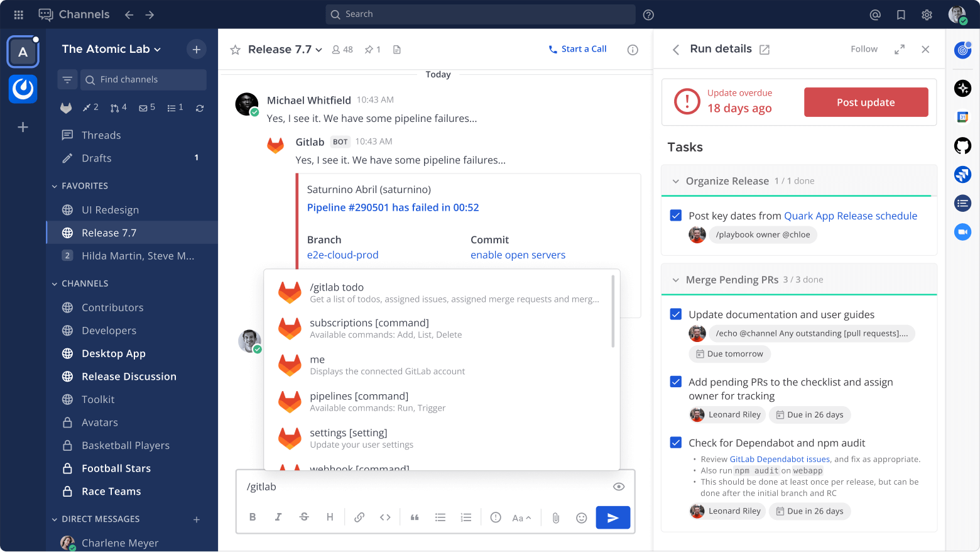Choose subscriptions [command] suggestion
Image resolution: width=980 pixels, height=552 pixels.
pos(438,328)
